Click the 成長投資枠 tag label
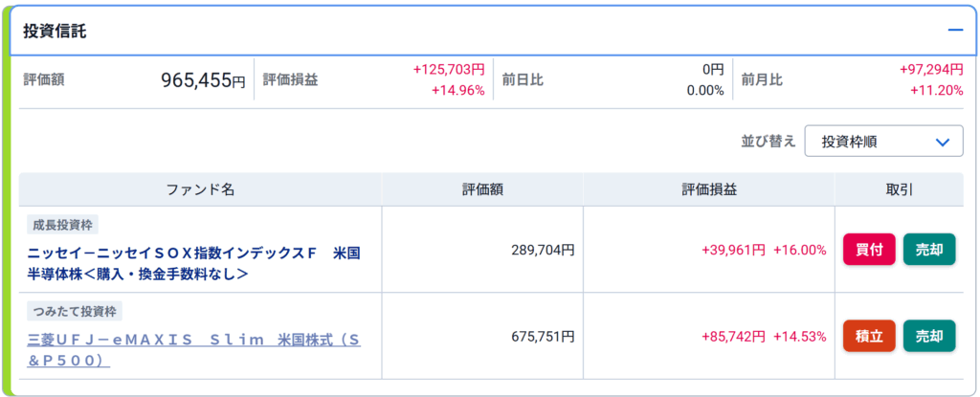The image size is (980, 397). [62, 225]
